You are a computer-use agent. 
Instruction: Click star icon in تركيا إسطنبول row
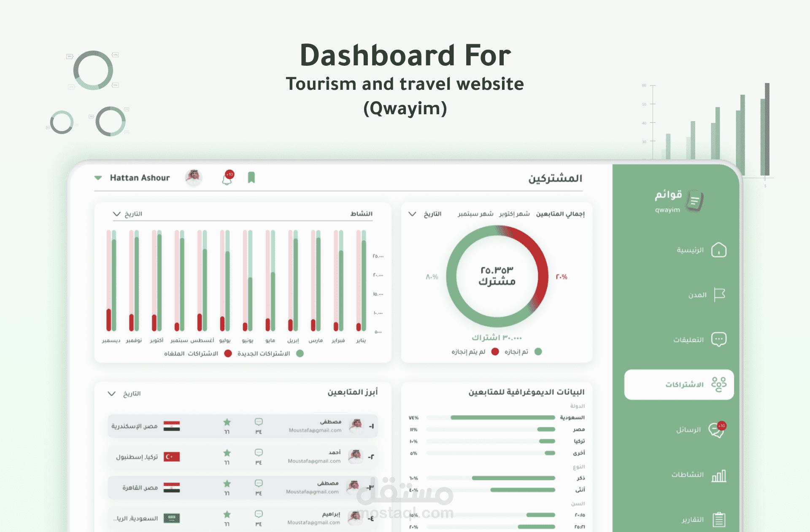[227, 453]
